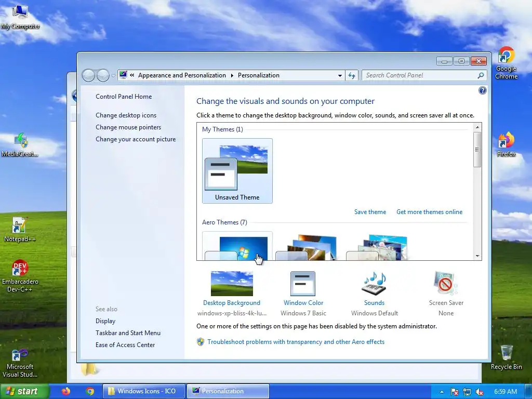Click the Desktop Background text link

click(x=232, y=303)
